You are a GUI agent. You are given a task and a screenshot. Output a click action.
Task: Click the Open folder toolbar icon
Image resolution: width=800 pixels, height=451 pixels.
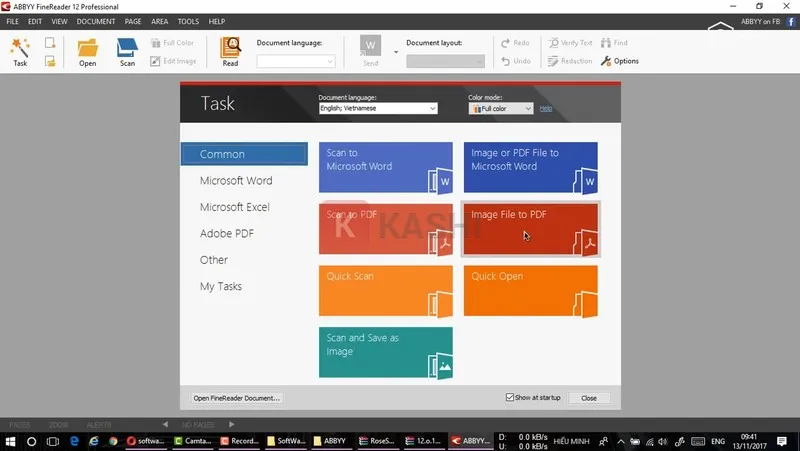87,52
